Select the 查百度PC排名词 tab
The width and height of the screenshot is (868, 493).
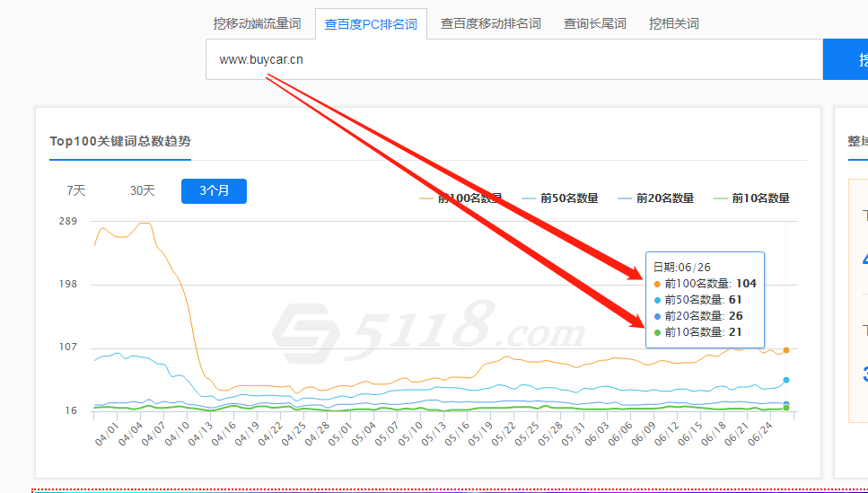pos(371,24)
